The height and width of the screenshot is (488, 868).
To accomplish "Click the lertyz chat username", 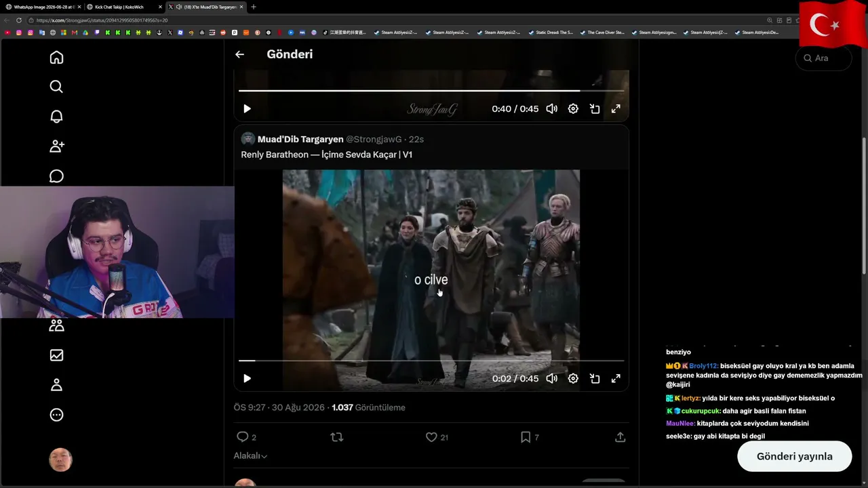I will 690,399.
